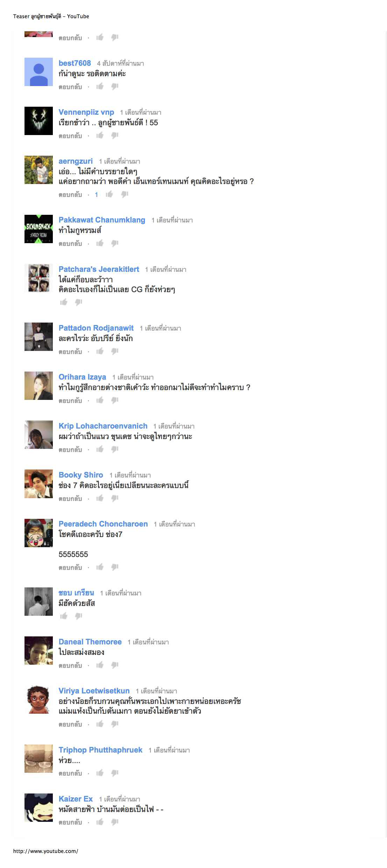The height and width of the screenshot is (868, 387).
Task: Open Krip Lohacharoenvanich's channel link
Action: (103, 426)
